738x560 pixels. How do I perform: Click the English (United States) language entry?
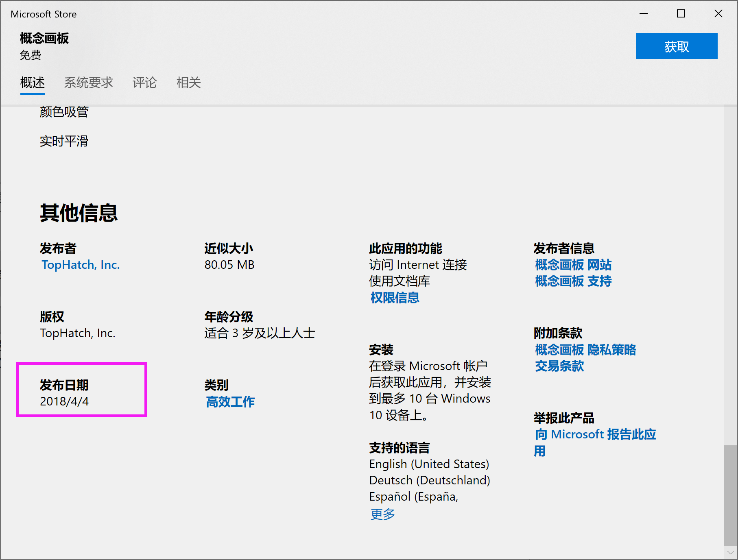coord(429,464)
